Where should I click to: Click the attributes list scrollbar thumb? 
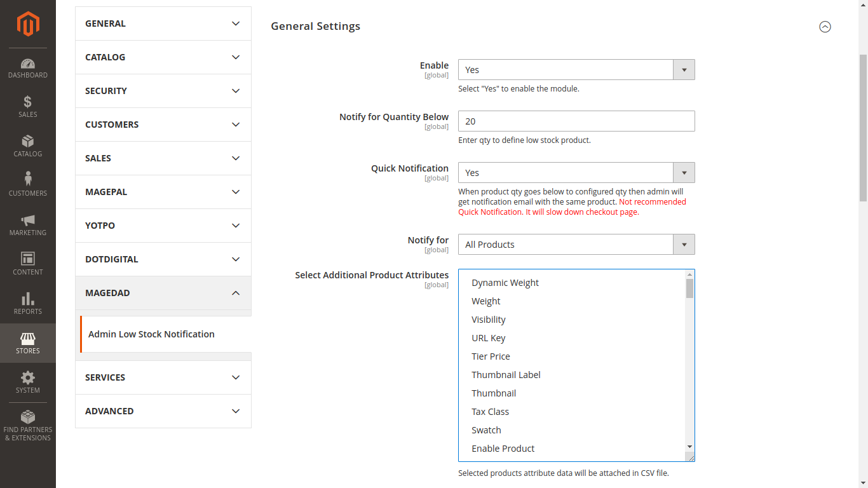[690, 288]
